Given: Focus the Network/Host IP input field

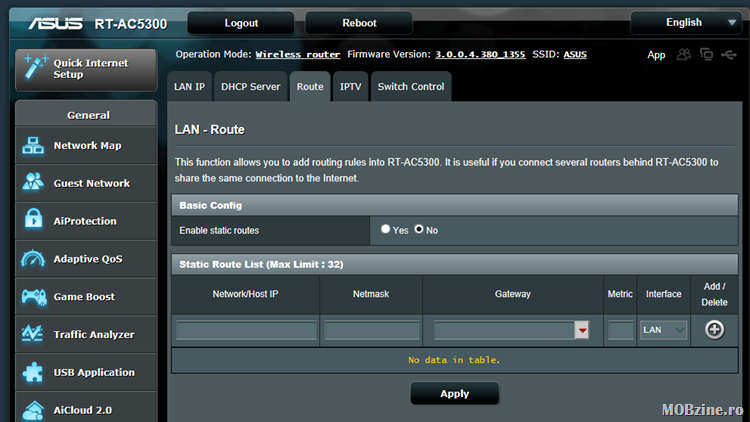Looking at the screenshot, I should [x=246, y=330].
